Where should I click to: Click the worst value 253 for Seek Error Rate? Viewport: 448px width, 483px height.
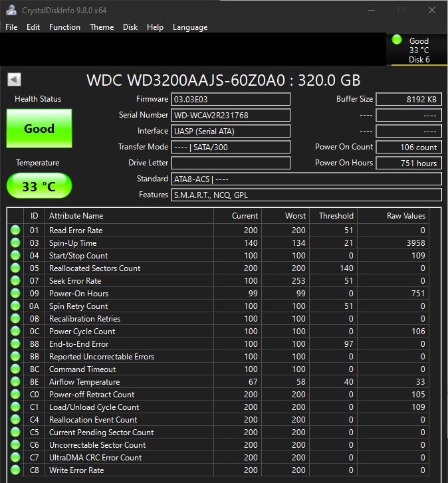(298, 280)
